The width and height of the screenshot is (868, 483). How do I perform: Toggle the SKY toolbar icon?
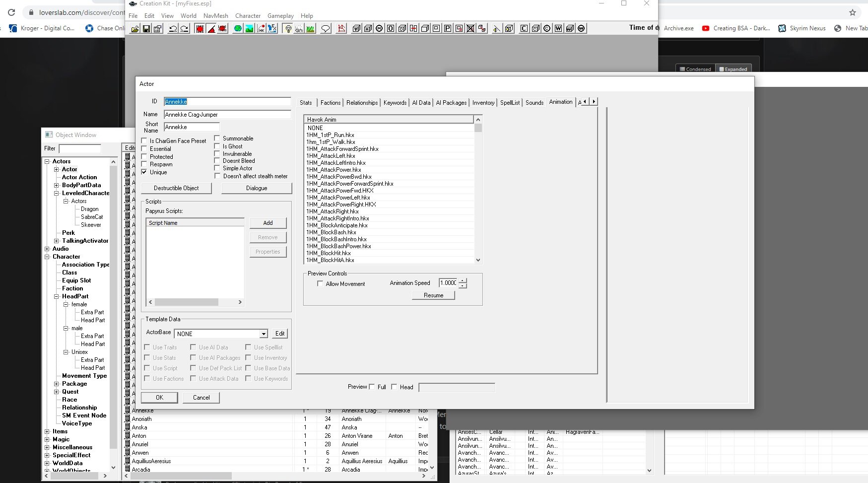[x=299, y=29]
